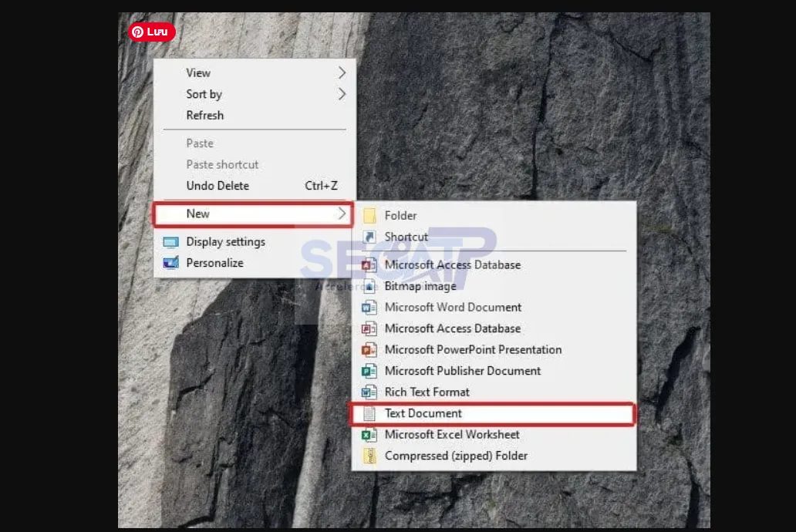
Task: Choose Undo Delete from the menu
Action: click(217, 185)
